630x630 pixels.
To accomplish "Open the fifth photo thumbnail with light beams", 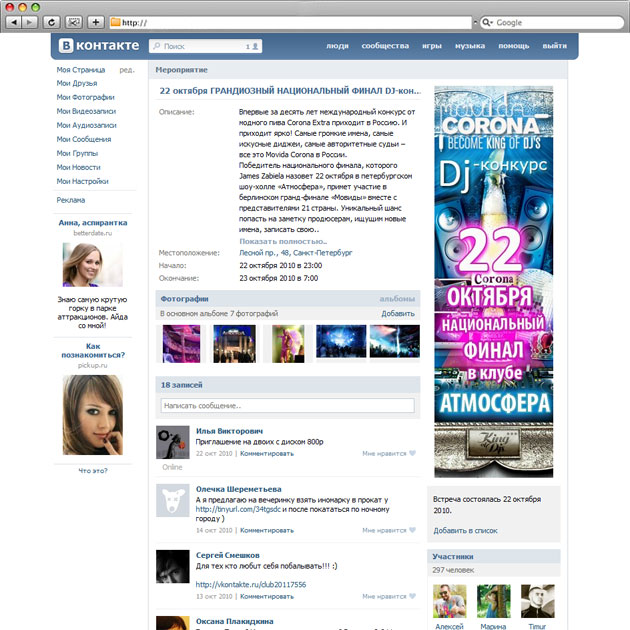I will pyautogui.click(x=395, y=341).
